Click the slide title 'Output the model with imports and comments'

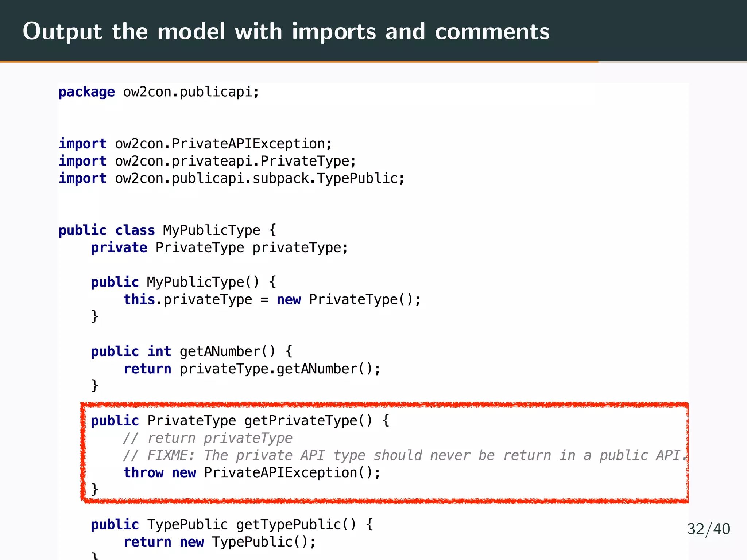286,32
